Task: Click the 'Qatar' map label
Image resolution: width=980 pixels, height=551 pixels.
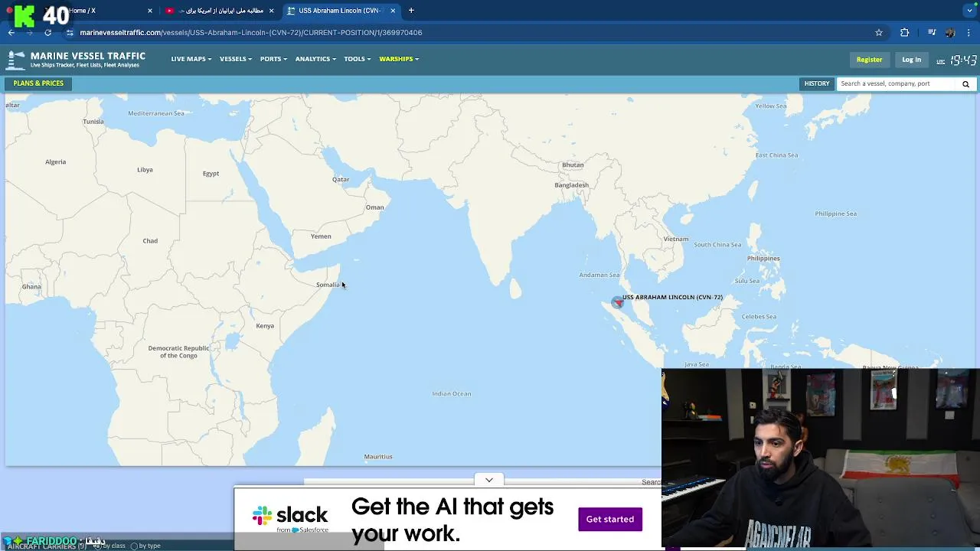Action: (x=341, y=180)
